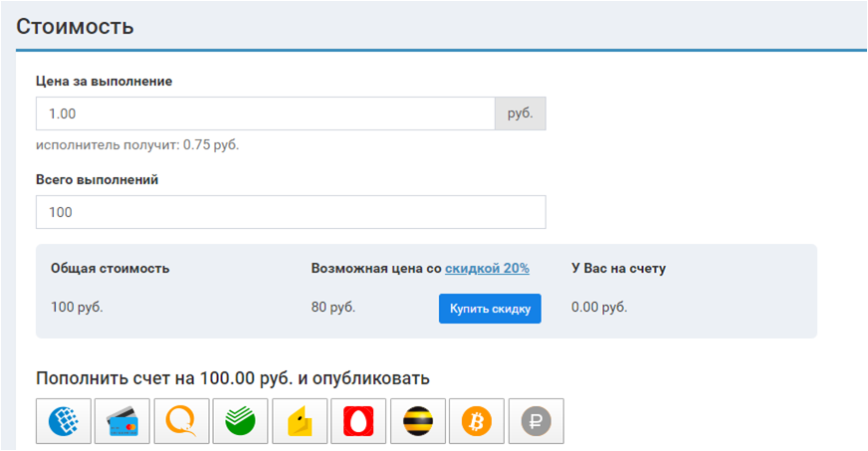This screenshot has width=868, height=451.
Task: Click the account balance '0.00 руб.'
Action: click(x=599, y=307)
